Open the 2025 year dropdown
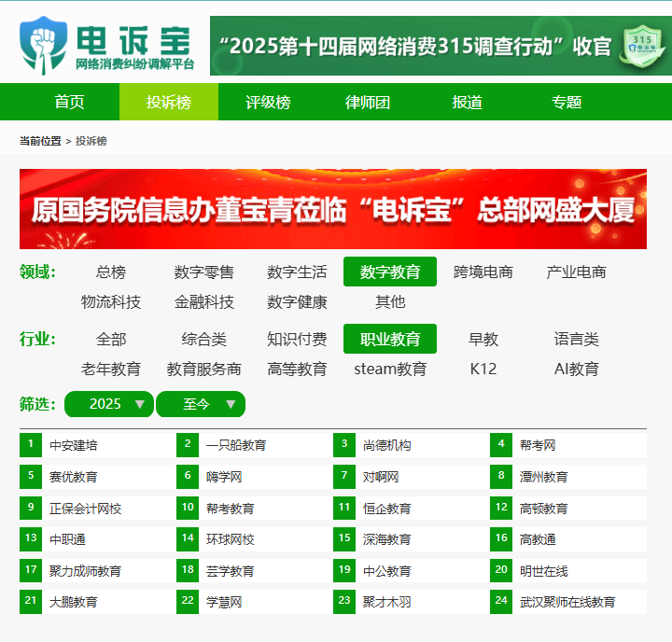The height and width of the screenshot is (642, 672). point(109,404)
